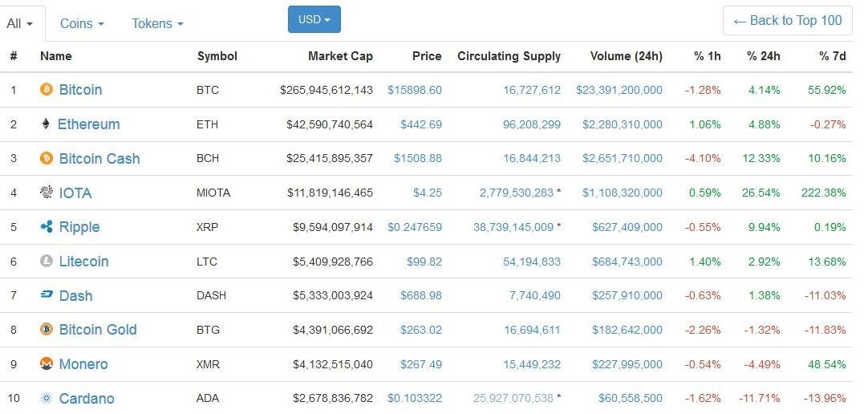The width and height of the screenshot is (868, 414).
Task: Click Cardano volume $60,558,500
Action: click(631, 399)
